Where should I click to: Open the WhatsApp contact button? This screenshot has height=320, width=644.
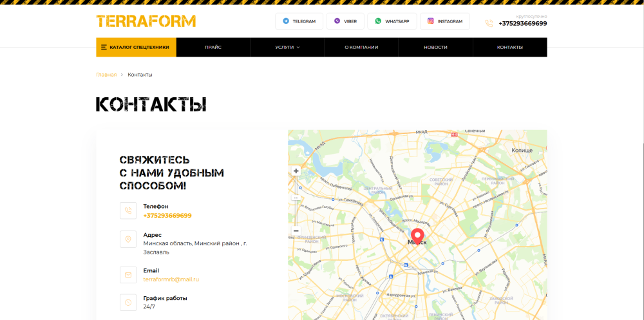(x=392, y=21)
